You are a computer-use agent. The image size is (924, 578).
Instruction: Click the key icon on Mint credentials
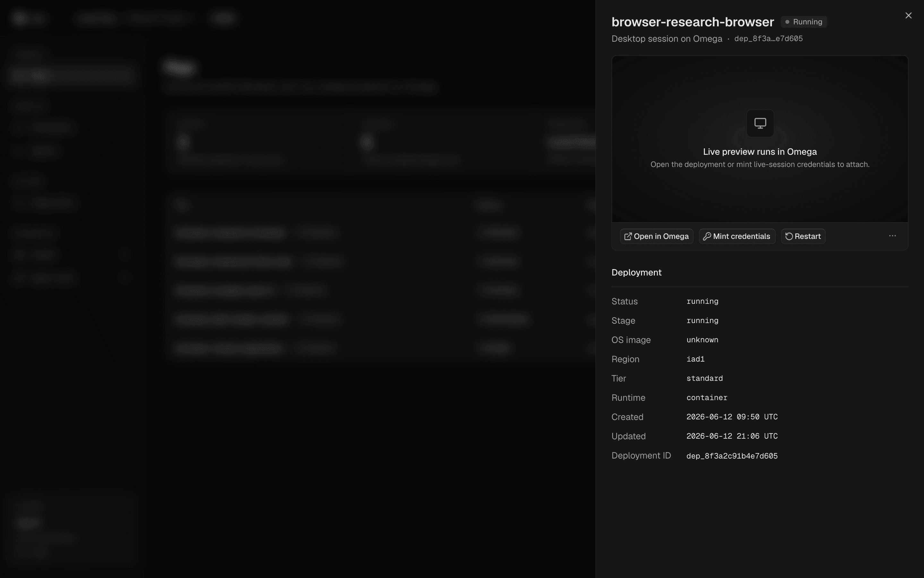707,236
